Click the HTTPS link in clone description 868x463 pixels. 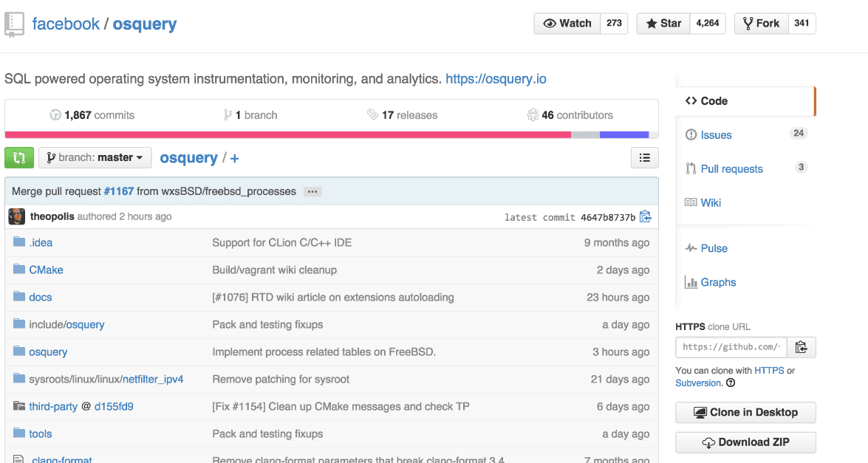[769, 371]
